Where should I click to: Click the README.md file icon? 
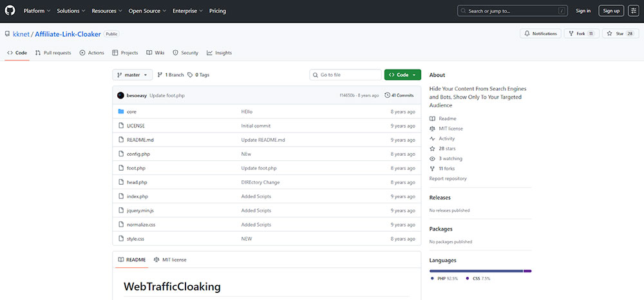(121, 140)
